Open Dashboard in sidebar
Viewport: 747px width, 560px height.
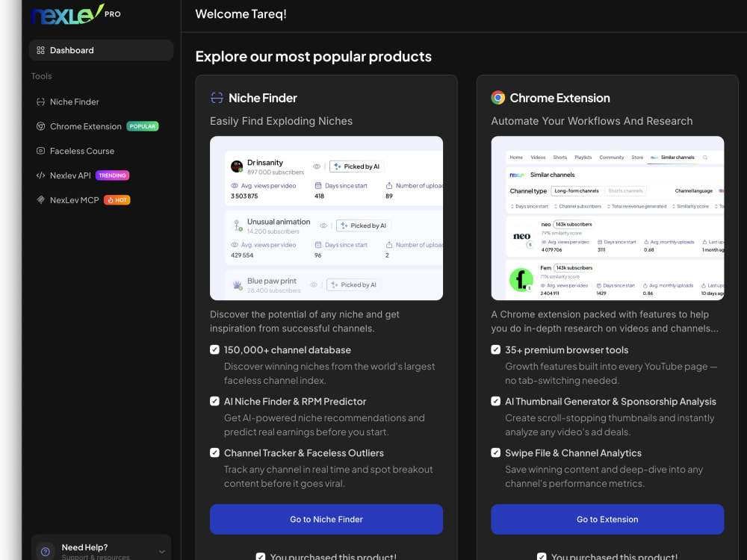(101, 50)
